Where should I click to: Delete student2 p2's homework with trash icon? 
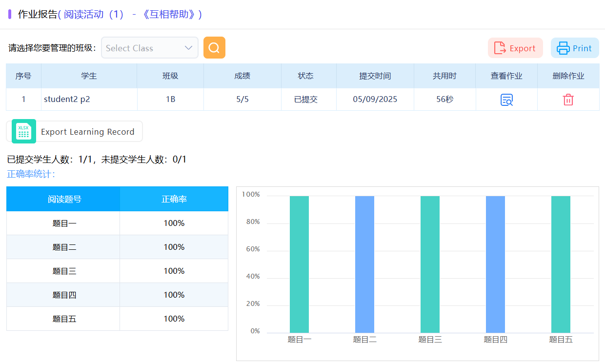[x=568, y=100]
